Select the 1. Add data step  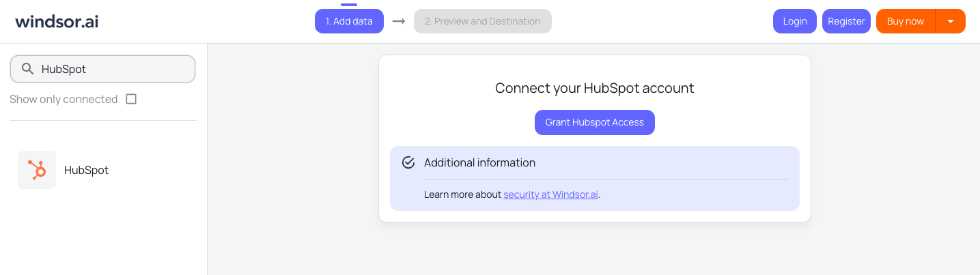click(x=349, y=21)
